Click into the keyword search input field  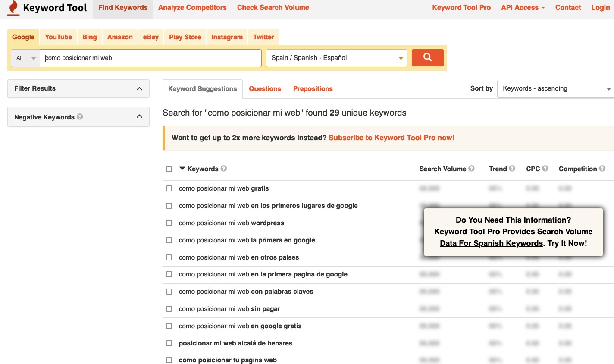(x=150, y=58)
